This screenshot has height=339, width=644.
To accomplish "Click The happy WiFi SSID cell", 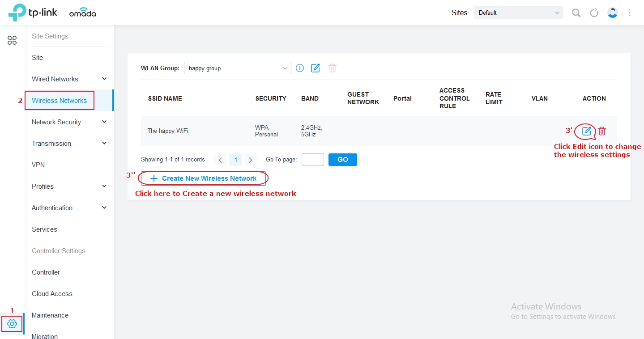I will coord(168,131).
